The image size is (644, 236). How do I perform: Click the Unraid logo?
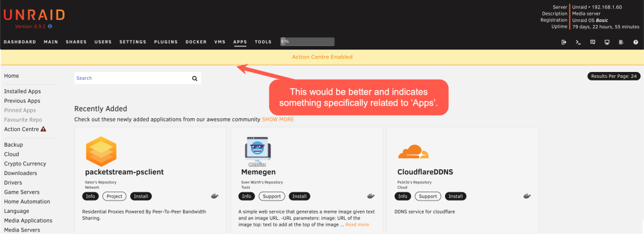point(34,15)
